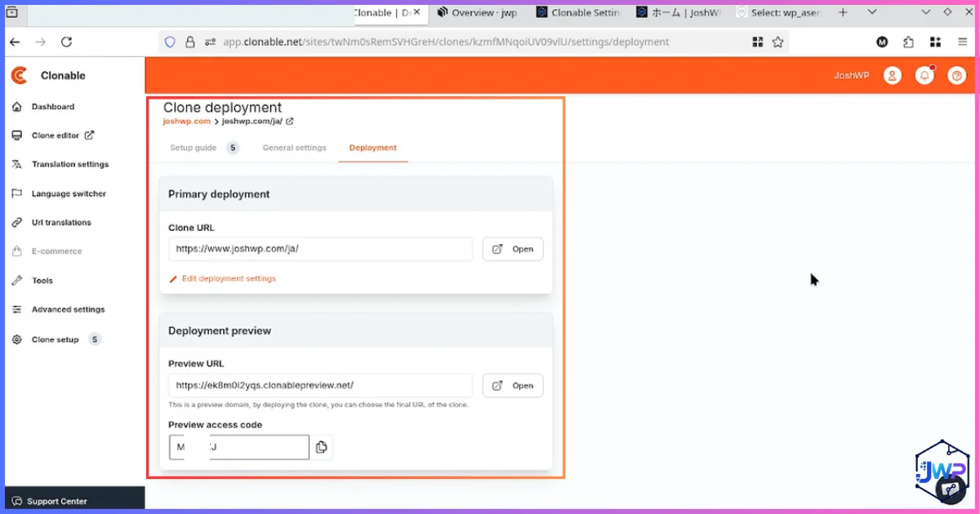Click the Preview access code field
The width and height of the screenshot is (980, 514).
click(238, 447)
